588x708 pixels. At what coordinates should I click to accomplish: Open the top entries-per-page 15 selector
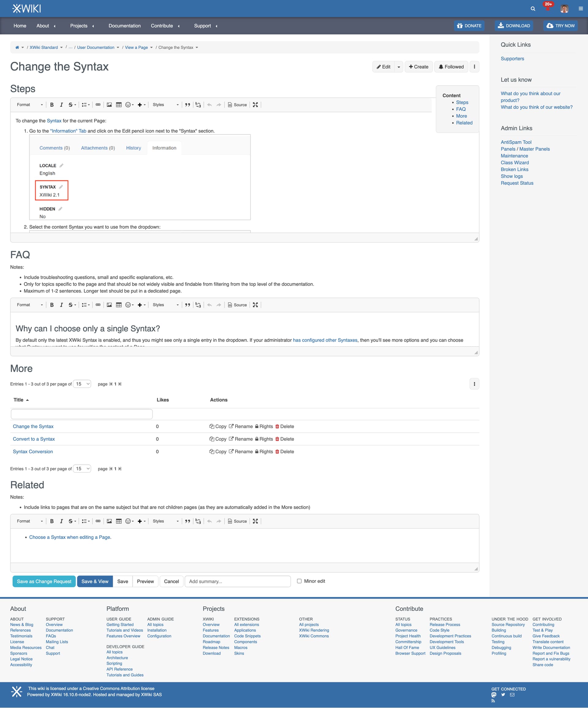pyautogui.click(x=82, y=384)
